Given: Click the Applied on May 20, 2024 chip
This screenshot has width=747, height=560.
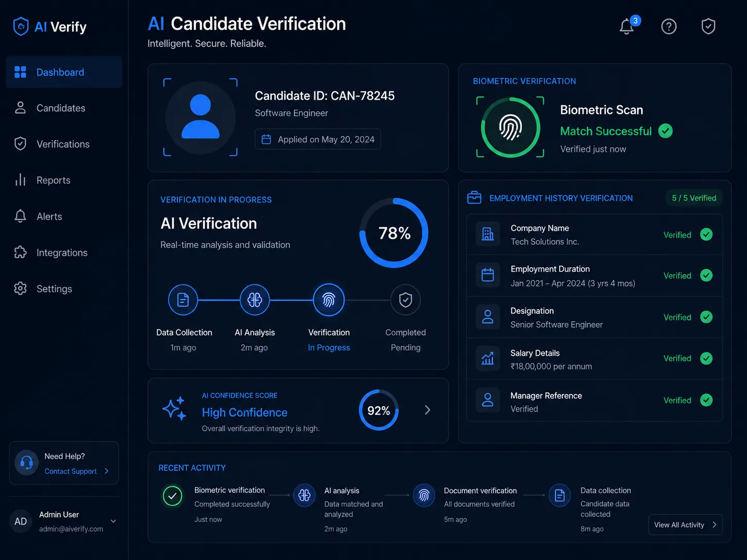Looking at the screenshot, I should [318, 139].
